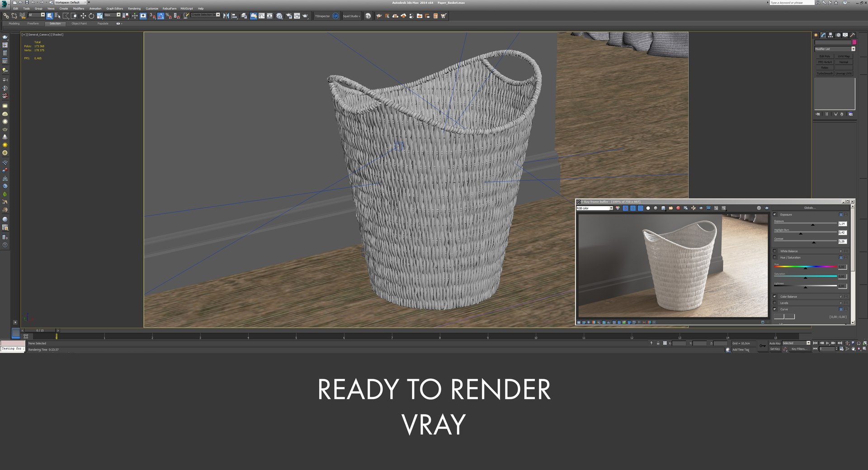
Task: Click the UVW Map modifier button
Action: coord(844,57)
